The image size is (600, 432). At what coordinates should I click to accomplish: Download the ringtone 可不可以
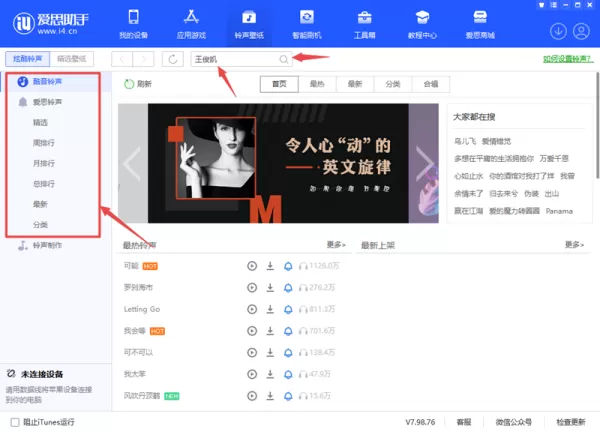pyautogui.click(x=270, y=352)
